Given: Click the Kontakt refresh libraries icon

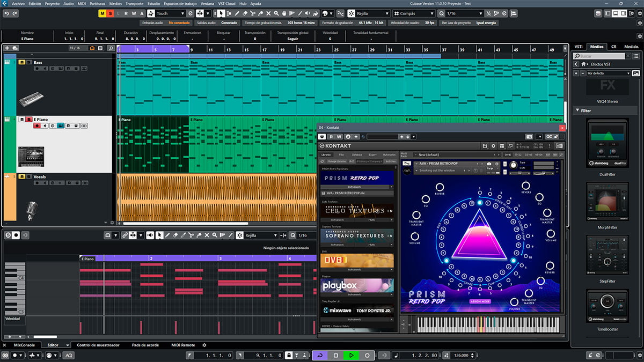Looking at the screenshot, I should pos(322,161).
